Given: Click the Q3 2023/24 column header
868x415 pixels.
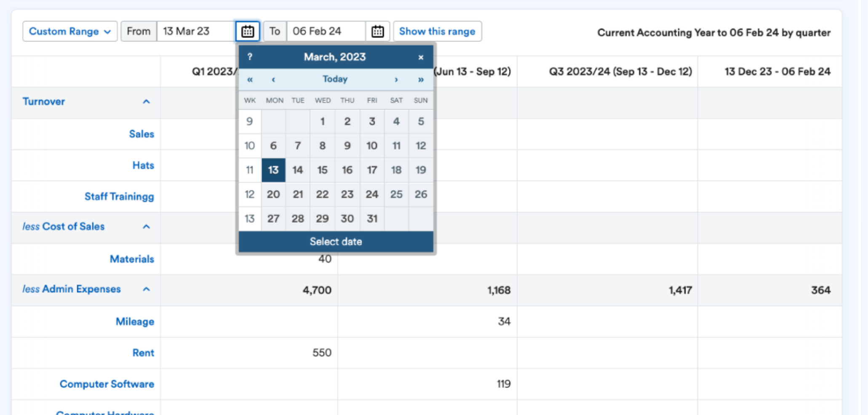Looking at the screenshot, I should (x=620, y=72).
